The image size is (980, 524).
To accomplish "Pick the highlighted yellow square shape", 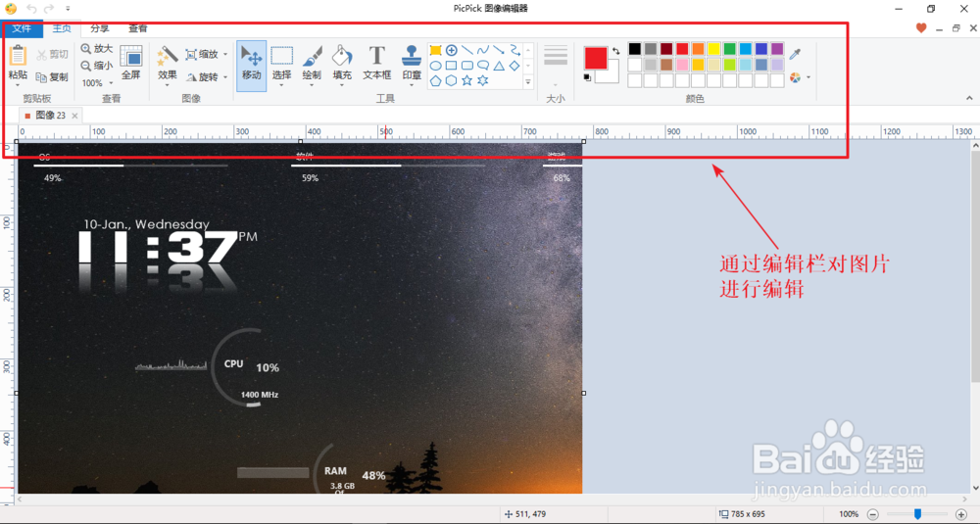I will [436, 50].
